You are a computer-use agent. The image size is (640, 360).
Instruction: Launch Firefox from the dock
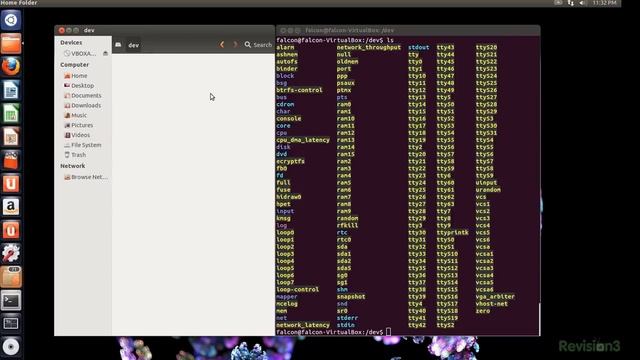11,67
